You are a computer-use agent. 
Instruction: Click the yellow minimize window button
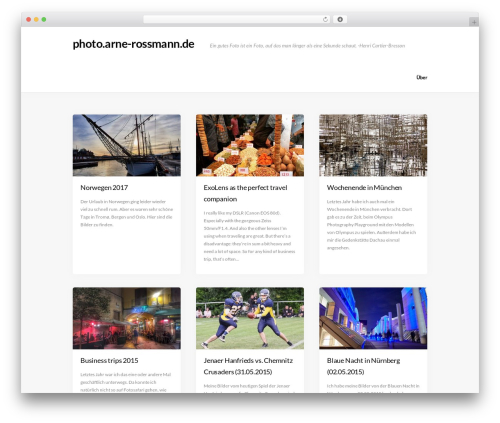36,19
